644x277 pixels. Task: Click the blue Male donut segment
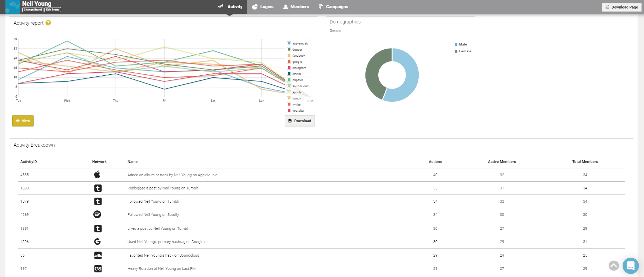click(412, 78)
